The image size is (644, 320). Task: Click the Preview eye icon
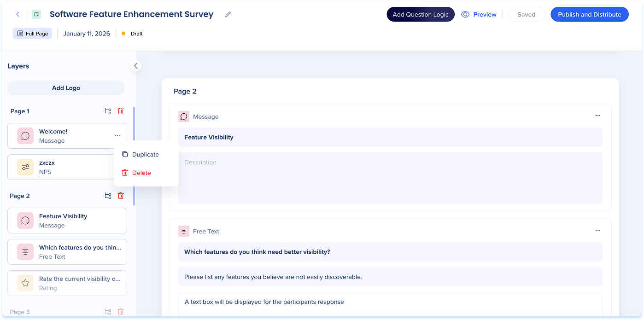465,14
